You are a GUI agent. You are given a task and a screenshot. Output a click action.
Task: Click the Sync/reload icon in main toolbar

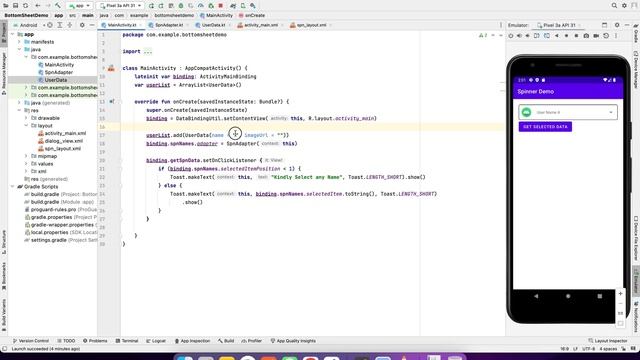[25, 6]
